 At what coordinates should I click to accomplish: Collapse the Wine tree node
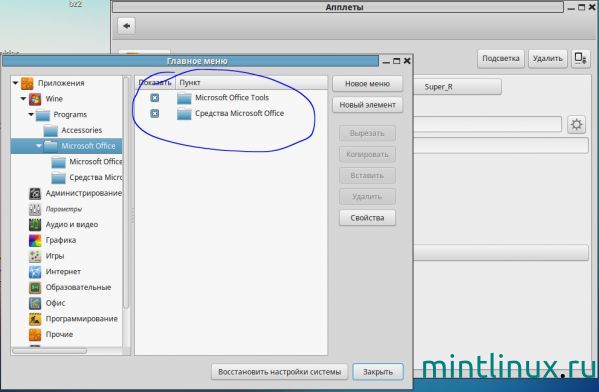pyautogui.click(x=23, y=99)
